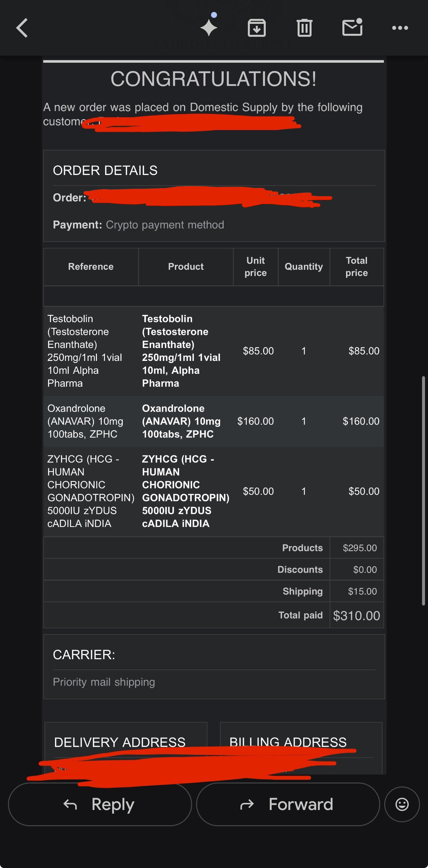428x868 pixels.
Task: Forward this order email
Action: [x=288, y=804]
